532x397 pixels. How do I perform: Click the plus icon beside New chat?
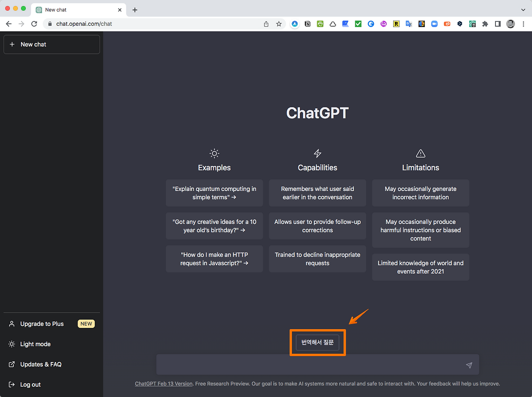tap(12, 44)
